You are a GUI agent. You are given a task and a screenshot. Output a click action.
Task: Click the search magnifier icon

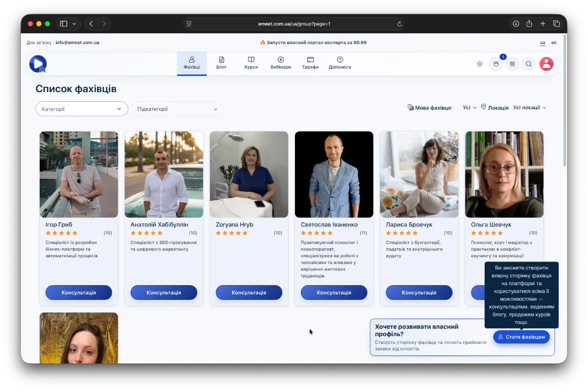tap(529, 64)
